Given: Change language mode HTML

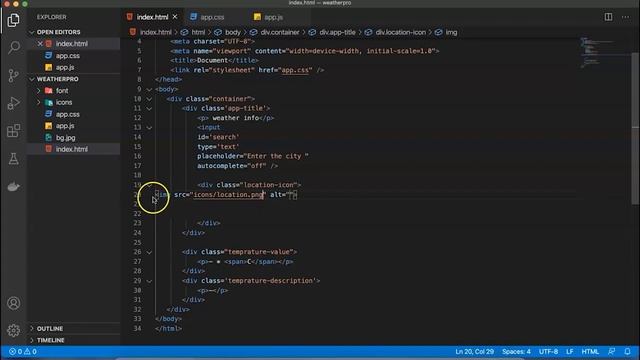Looking at the screenshot, I should [x=590, y=351].
